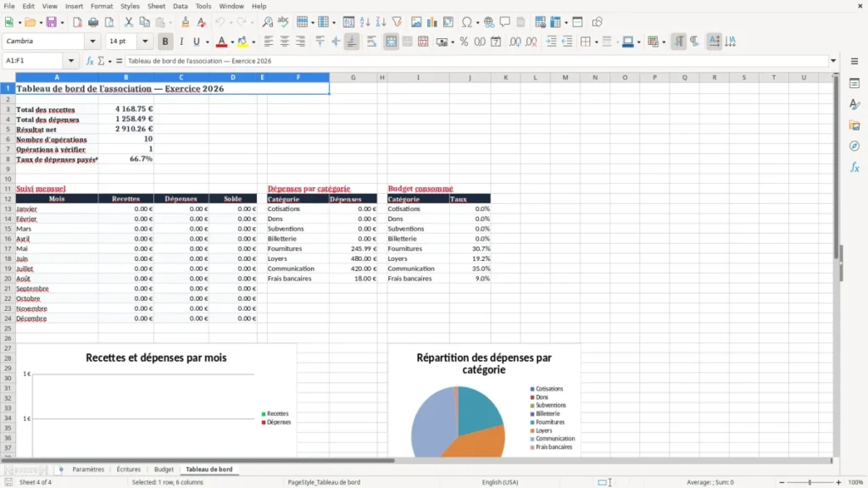This screenshot has height=488, width=868.
Task: Run the Spelling check icon
Action: (283, 22)
